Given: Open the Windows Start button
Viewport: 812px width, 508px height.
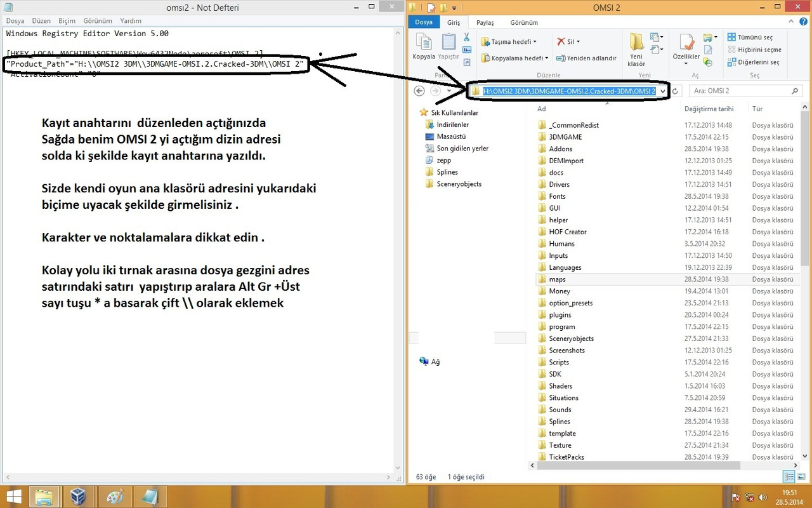Looking at the screenshot, I should coord(13,496).
